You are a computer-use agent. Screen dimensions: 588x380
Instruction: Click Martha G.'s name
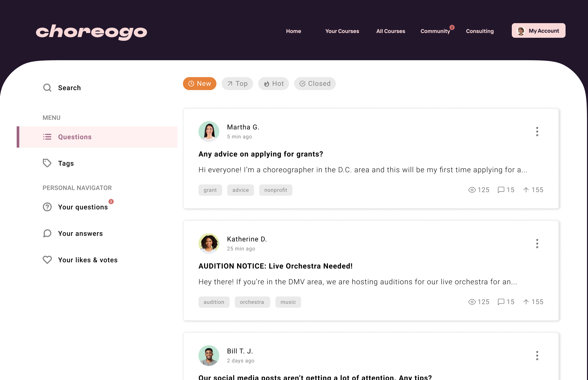pos(243,127)
